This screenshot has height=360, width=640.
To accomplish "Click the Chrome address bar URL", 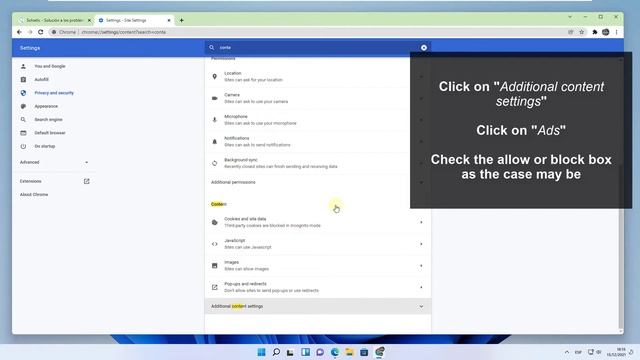I will click(x=124, y=32).
